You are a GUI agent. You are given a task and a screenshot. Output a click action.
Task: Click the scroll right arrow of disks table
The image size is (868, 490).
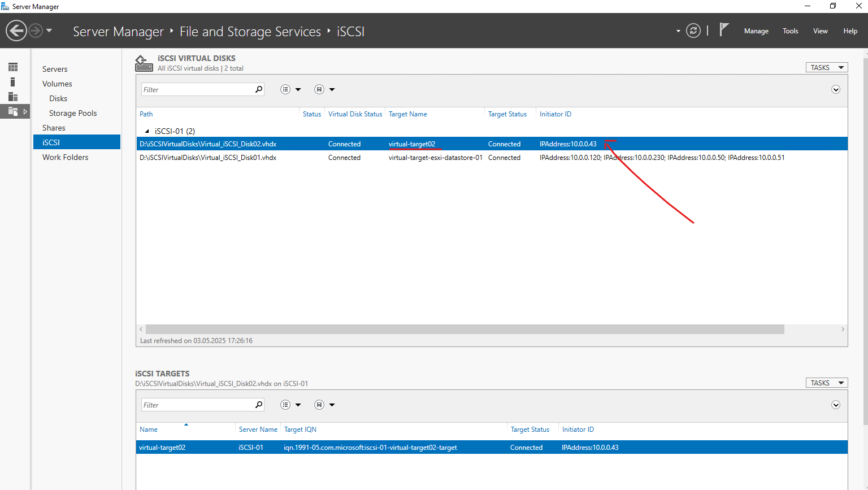click(x=843, y=329)
